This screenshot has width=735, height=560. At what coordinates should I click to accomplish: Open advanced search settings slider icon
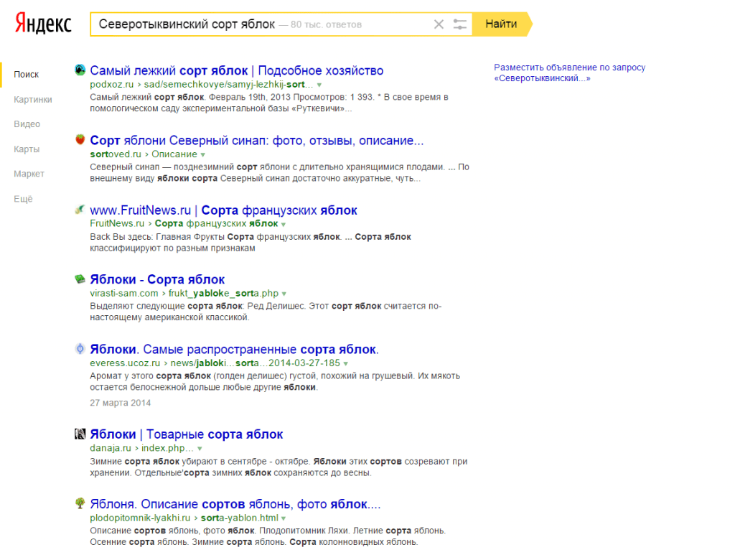point(460,24)
